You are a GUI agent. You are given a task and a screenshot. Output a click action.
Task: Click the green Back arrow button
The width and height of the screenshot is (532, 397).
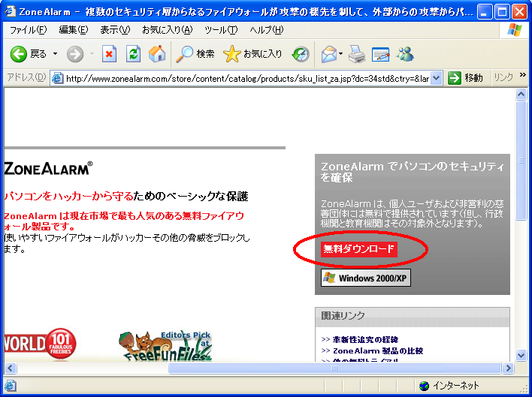point(18,54)
